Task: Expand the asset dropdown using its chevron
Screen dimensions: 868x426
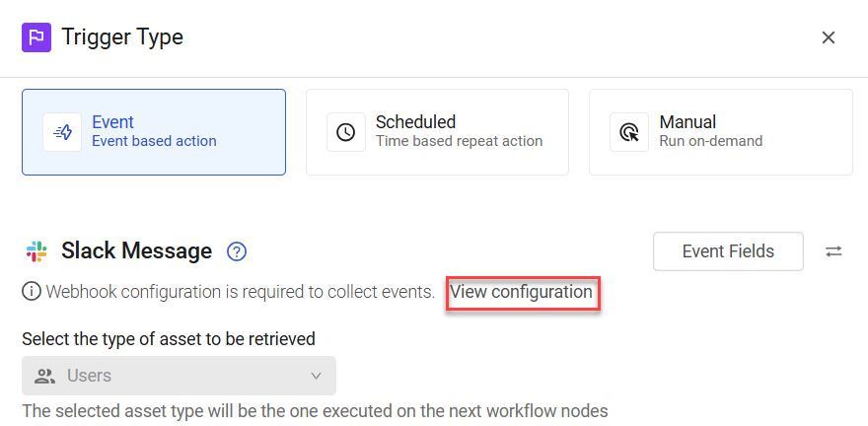Action: pyautogui.click(x=316, y=377)
